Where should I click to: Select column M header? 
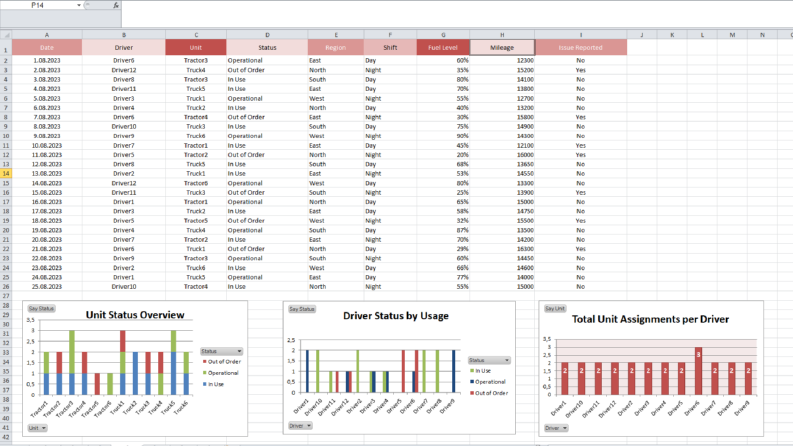click(x=732, y=35)
